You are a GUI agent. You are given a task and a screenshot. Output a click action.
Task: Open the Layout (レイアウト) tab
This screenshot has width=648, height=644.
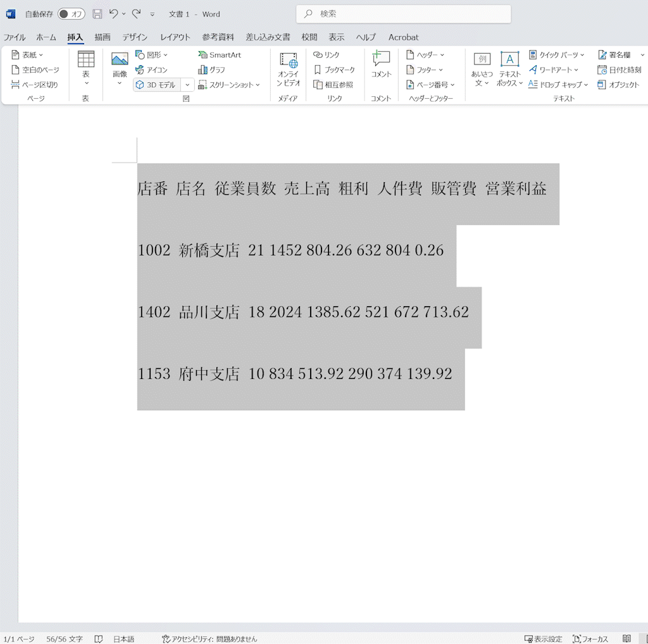pyautogui.click(x=175, y=37)
